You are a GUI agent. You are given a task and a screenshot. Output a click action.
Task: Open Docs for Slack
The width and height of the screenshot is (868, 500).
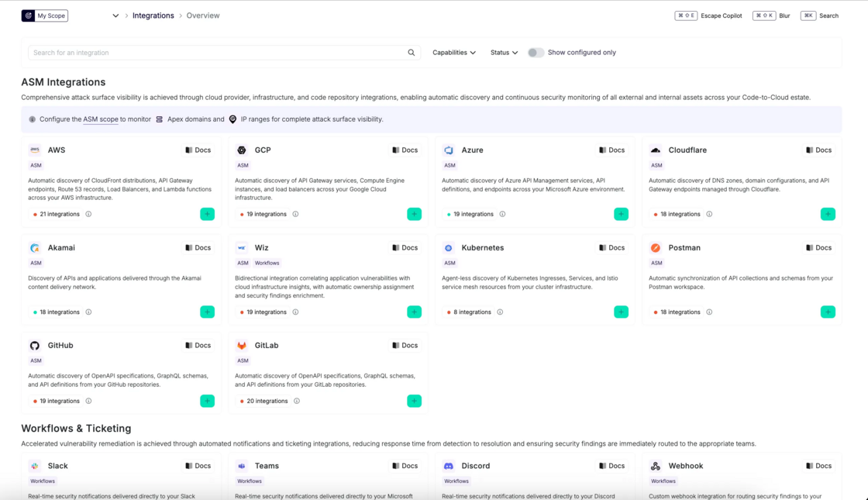click(x=198, y=466)
